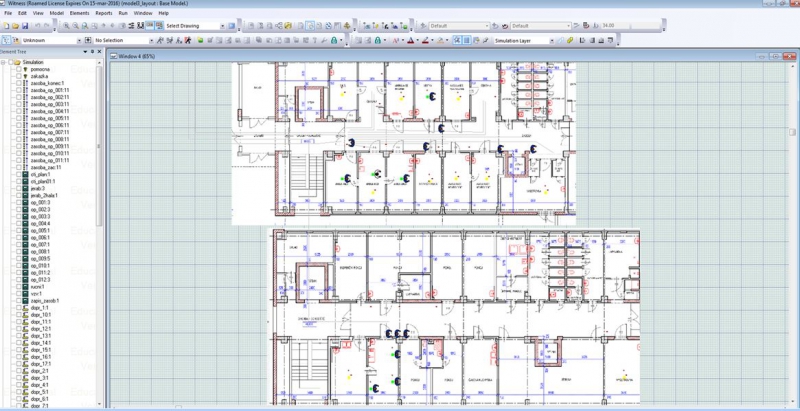Image resolution: width=800 pixels, height=411 pixels.
Task: Click the red text color A button
Action: point(410,41)
